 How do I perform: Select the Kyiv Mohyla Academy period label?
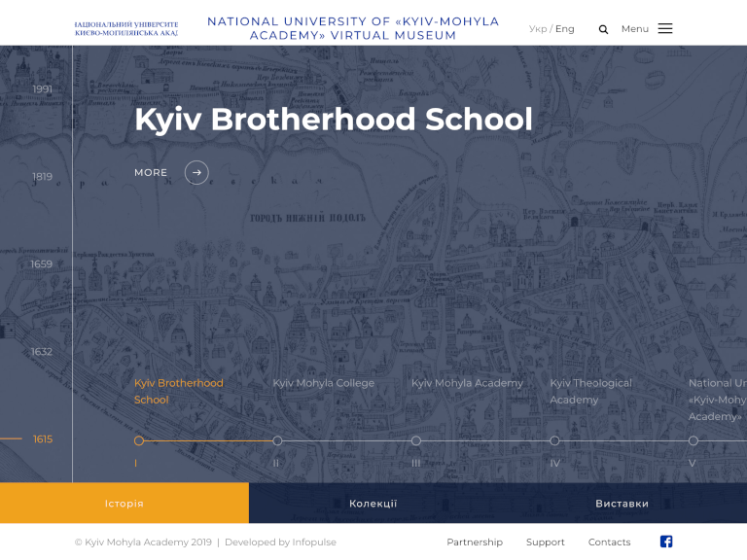pyautogui.click(x=467, y=383)
